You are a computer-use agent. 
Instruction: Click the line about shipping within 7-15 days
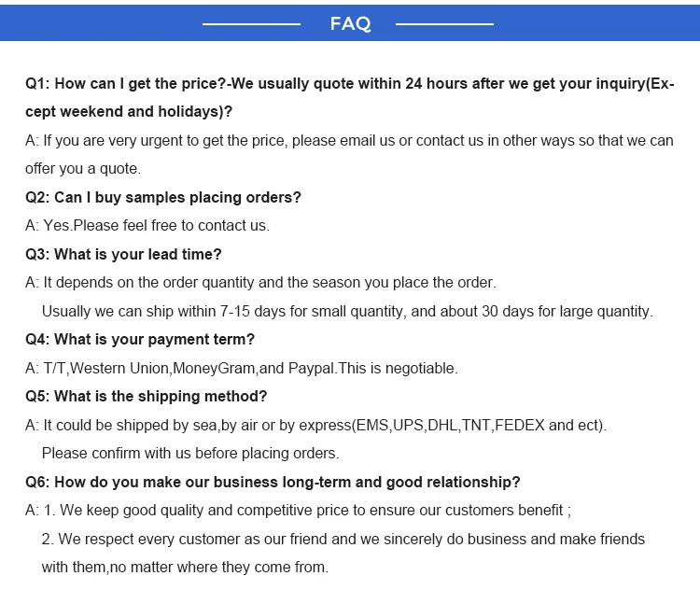click(x=347, y=311)
